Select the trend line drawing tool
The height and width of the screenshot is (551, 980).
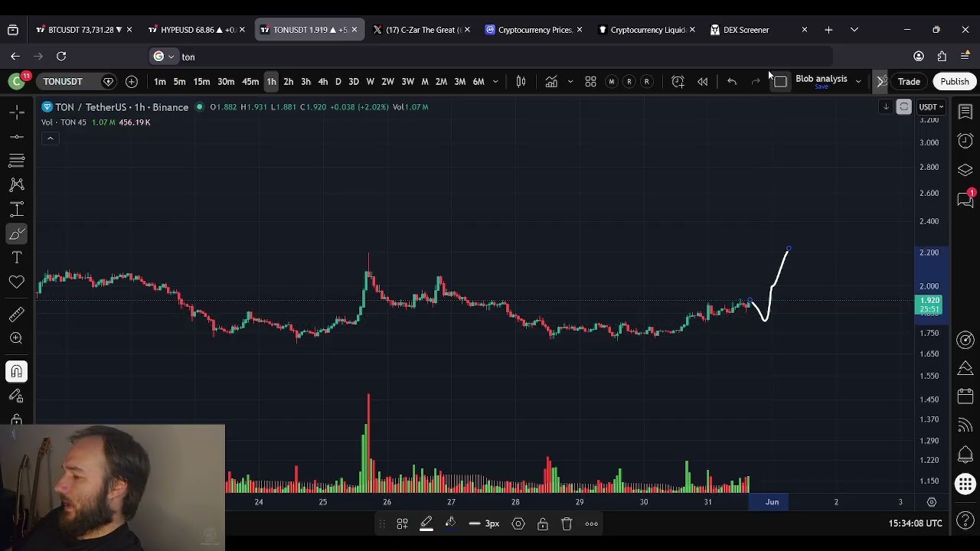(17, 137)
